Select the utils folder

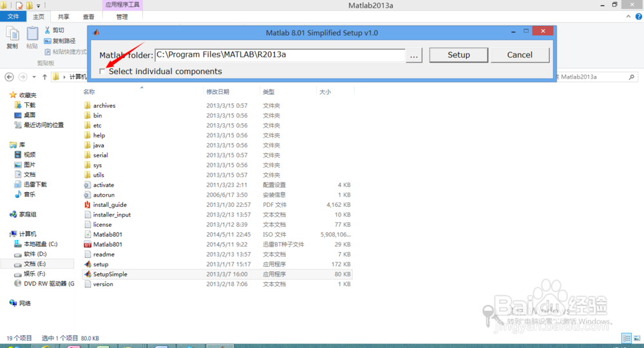coord(99,175)
